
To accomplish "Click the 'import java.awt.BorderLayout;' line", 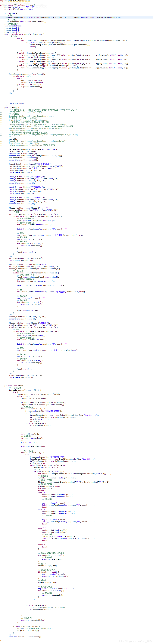I will (x=16, y=1).
